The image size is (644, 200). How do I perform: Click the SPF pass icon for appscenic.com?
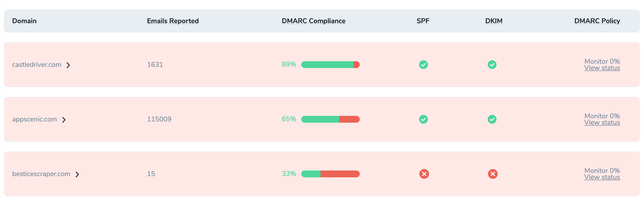click(423, 119)
